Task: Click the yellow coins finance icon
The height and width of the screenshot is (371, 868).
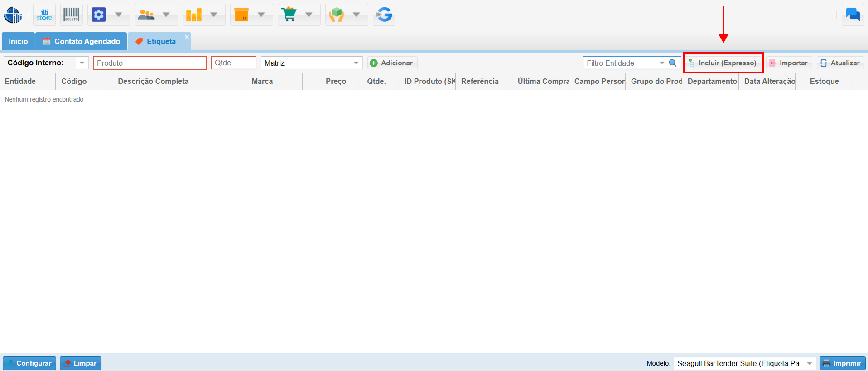Action: (194, 15)
